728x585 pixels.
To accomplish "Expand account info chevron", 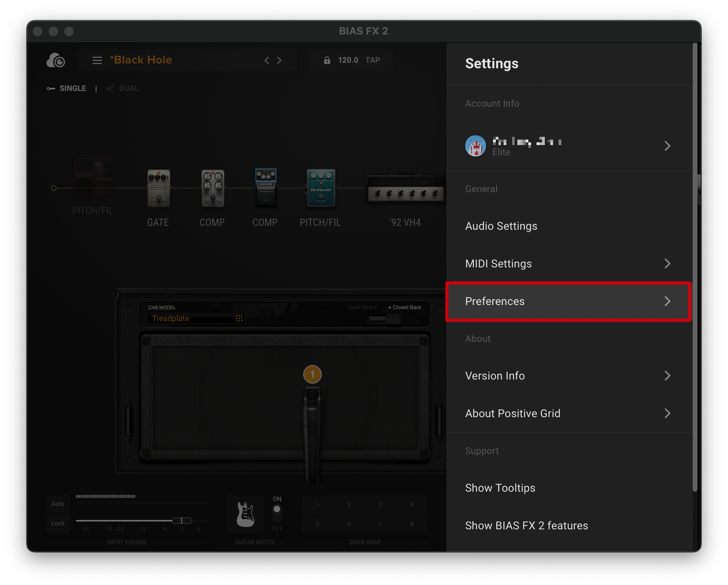I will point(667,146).
